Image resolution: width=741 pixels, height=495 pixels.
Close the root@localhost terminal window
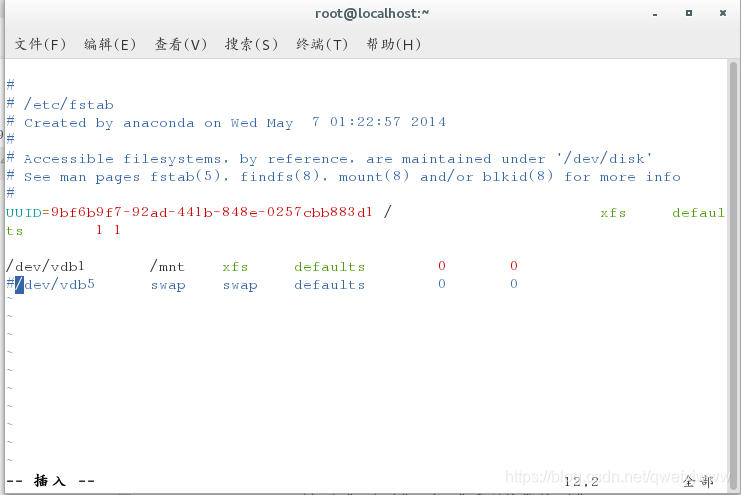(x=723, y=13)
